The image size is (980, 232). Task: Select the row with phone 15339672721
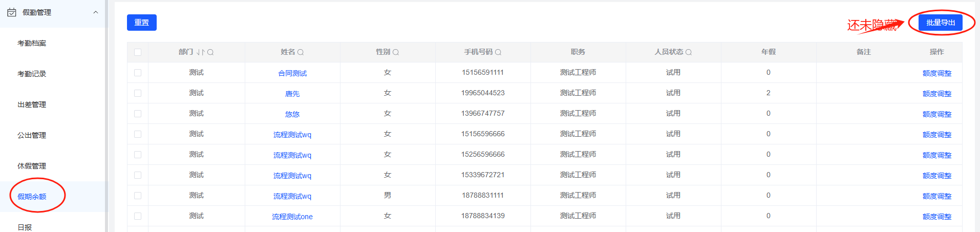click(x=138, y=175)
